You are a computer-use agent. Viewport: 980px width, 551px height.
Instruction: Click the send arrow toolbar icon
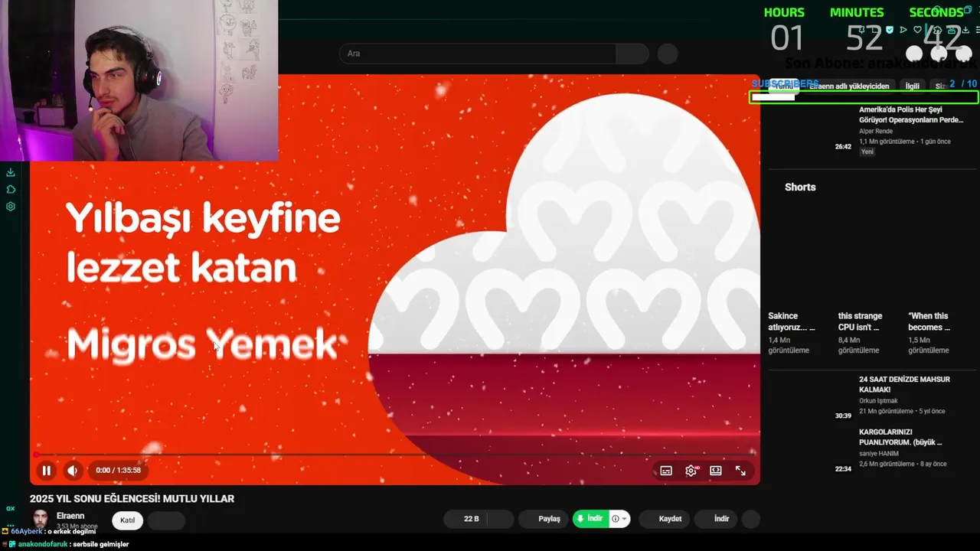[x=904, y=30]
